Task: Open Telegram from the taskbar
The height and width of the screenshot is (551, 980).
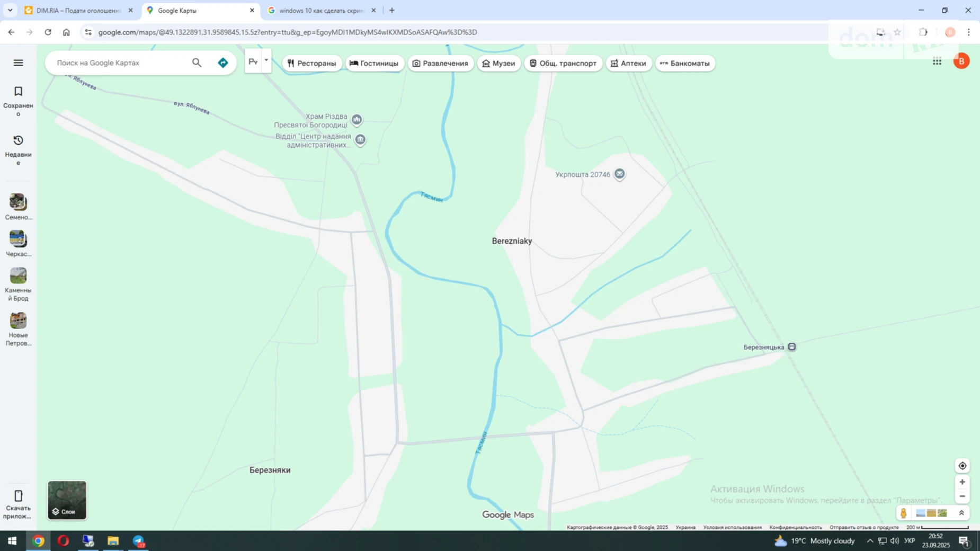Action: 139,541
